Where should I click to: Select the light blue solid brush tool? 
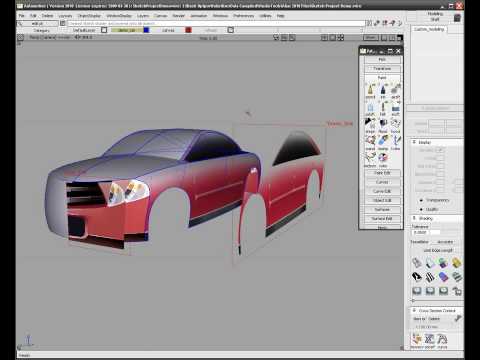pyautogui.click(x=370, y=109)
